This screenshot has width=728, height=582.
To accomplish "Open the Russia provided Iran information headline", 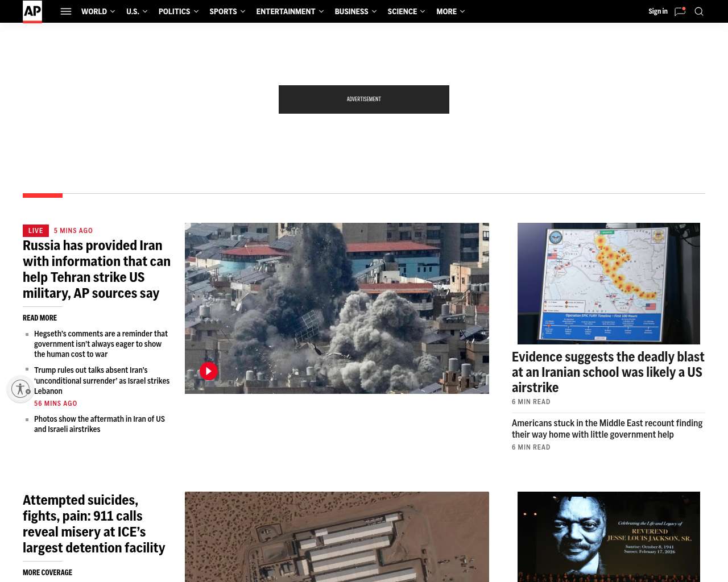I will (97, 269).
